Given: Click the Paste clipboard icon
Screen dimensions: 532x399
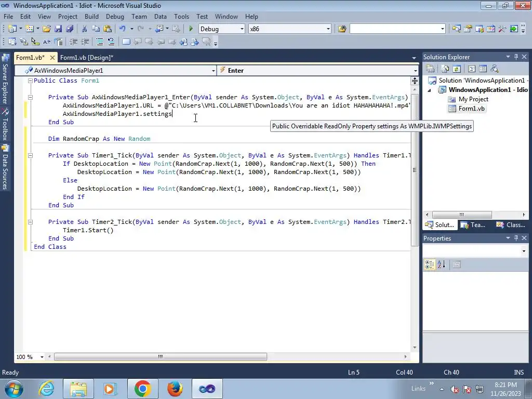Looking at the screenshot, I should (x=108, y=29).
